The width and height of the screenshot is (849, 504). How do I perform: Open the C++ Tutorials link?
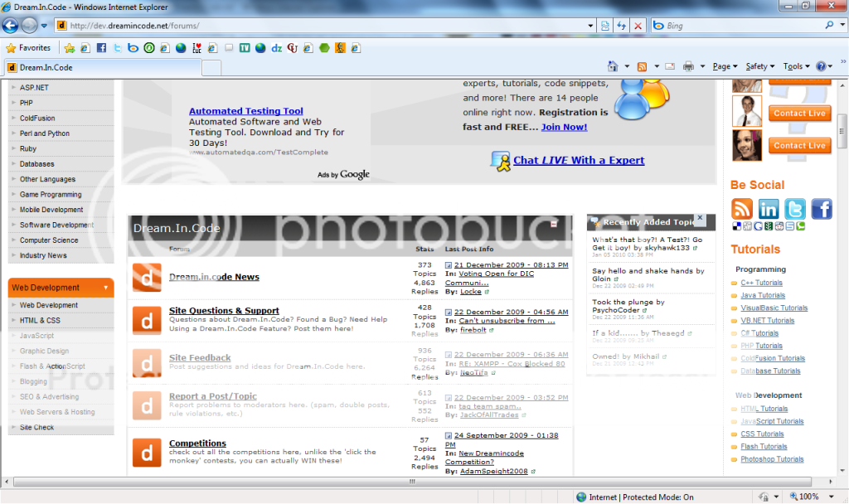(761, 283)
